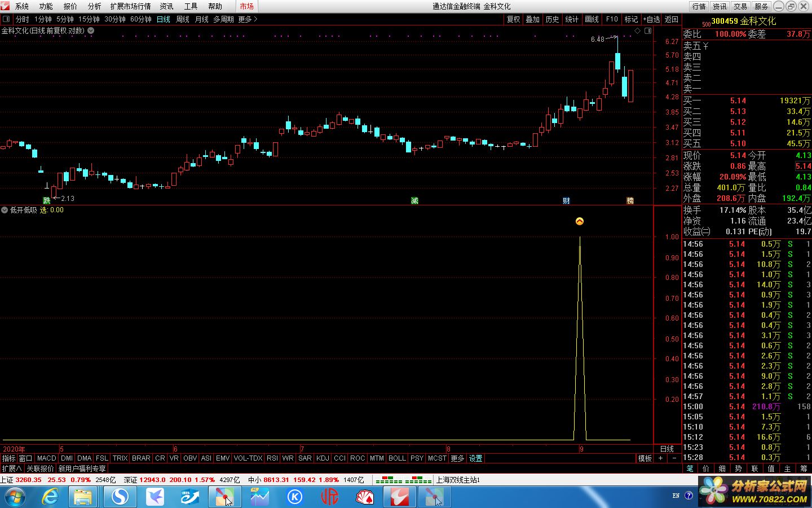Viewport: 812px width, 508px height.
Task: Open the 模板 template button
Action: tap(645, 458)
